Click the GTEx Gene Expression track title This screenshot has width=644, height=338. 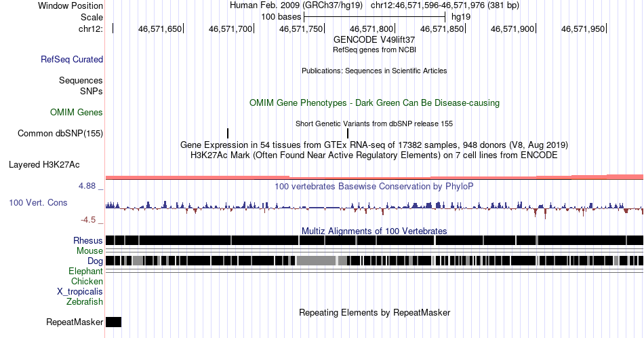pyautogui.click(x=374, y=145)
